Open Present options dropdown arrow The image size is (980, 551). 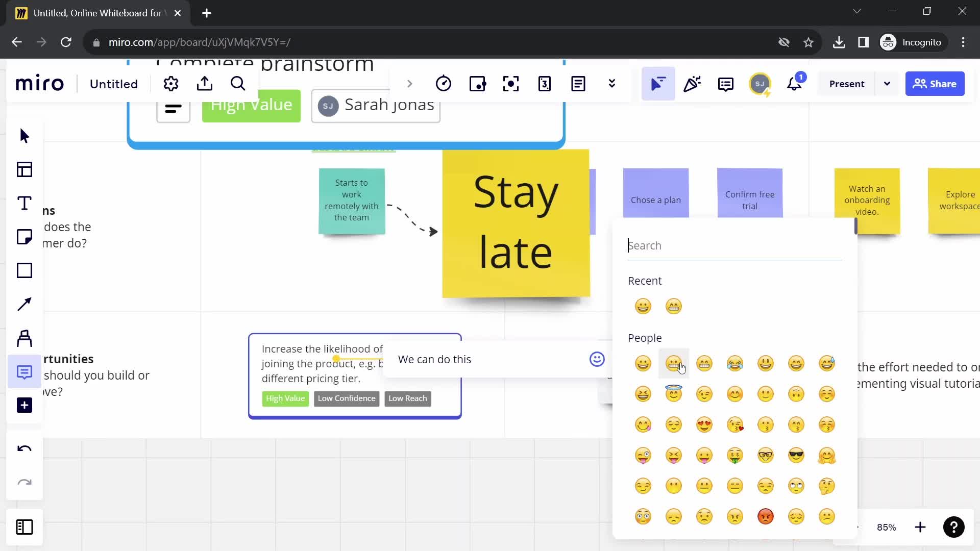887,84
